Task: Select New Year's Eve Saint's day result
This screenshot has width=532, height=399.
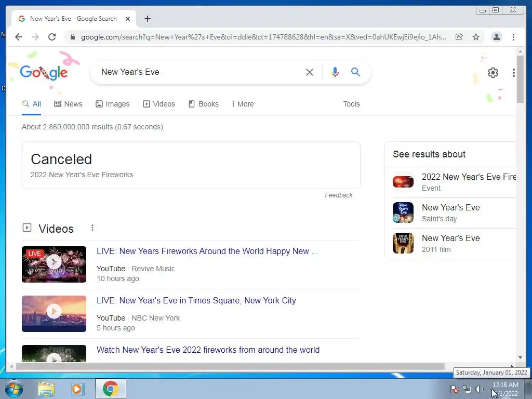Action: pos(454,212)
